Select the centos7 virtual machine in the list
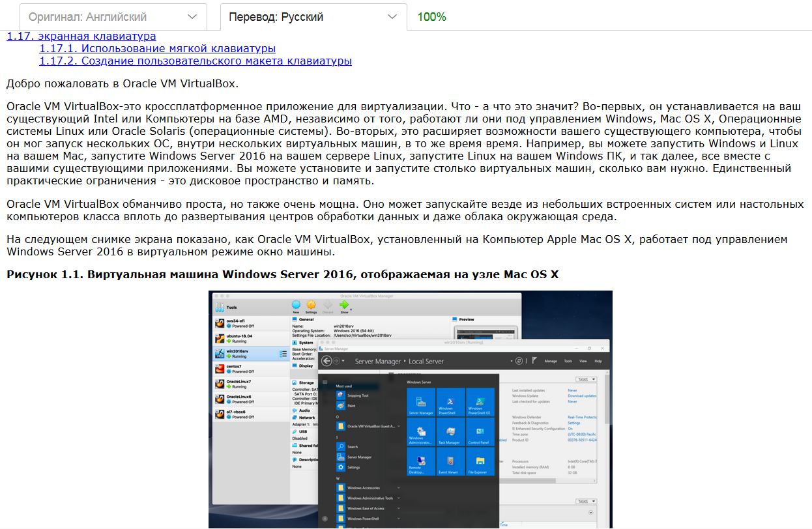This screenshot has height=529, width=812. (x=251, y=369)
